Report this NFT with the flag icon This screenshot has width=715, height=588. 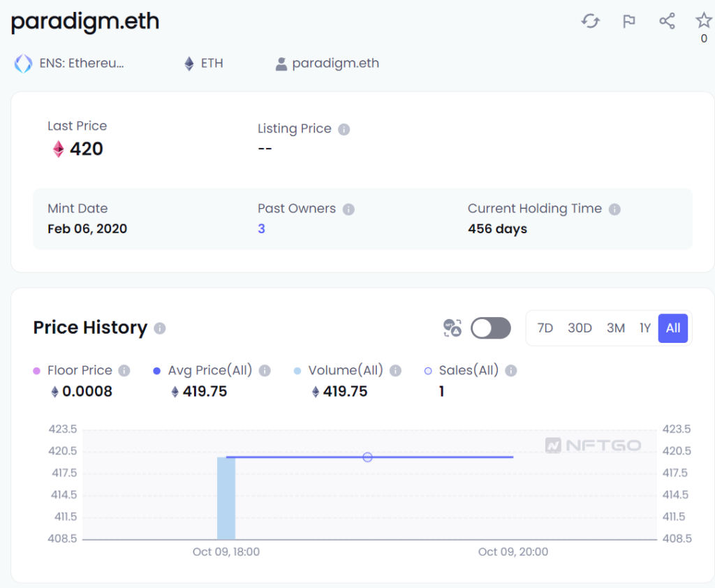tap(629, 21)
